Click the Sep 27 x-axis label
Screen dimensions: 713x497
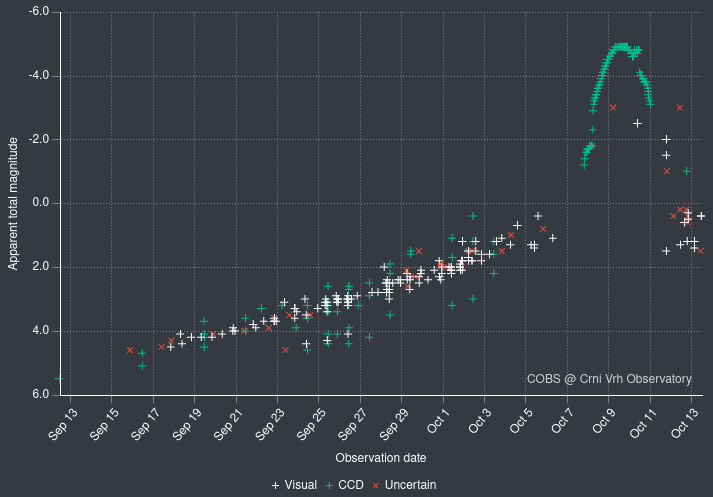point(353,424)
